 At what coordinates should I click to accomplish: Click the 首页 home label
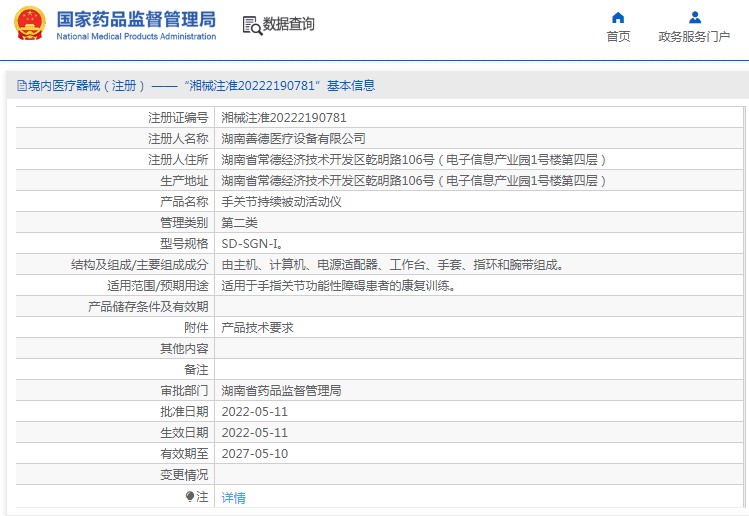(618, 36)
